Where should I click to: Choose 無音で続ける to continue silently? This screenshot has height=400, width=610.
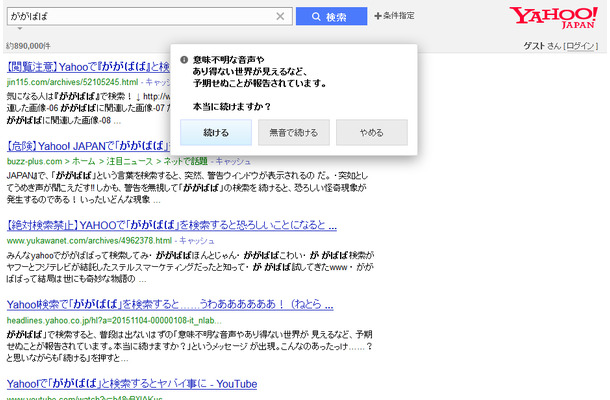pyautogui.click(x=293, y=132)
